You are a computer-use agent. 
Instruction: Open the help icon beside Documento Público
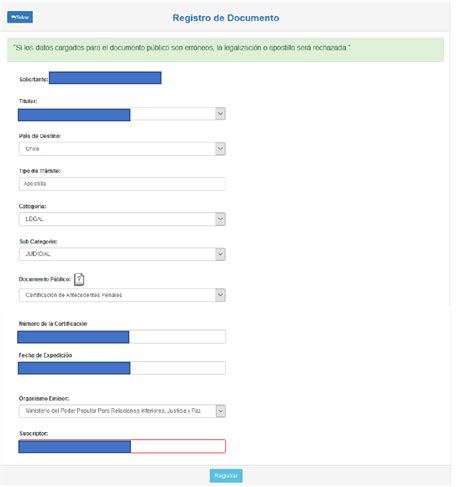point(79,279)
